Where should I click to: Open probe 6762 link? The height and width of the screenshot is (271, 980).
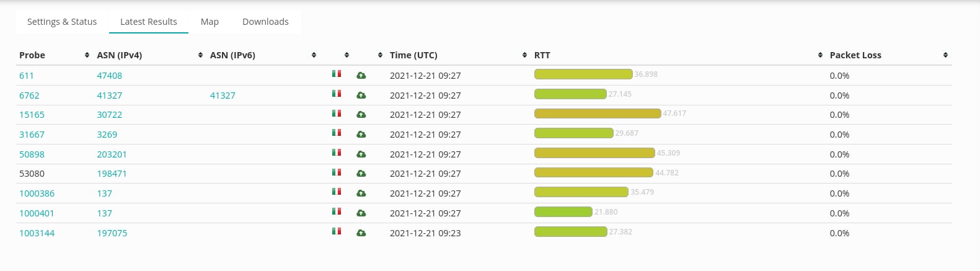pyautogui.click(x=29, y=96)
